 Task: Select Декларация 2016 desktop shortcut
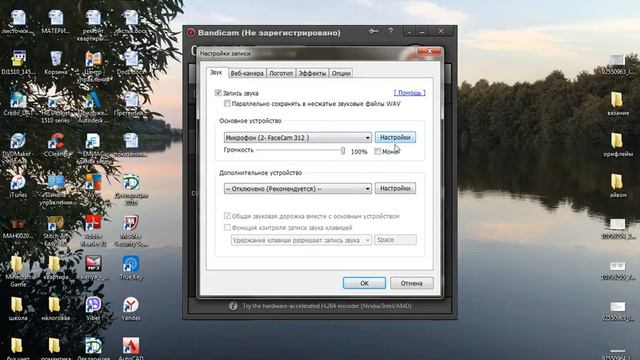[x=131, y=190]
